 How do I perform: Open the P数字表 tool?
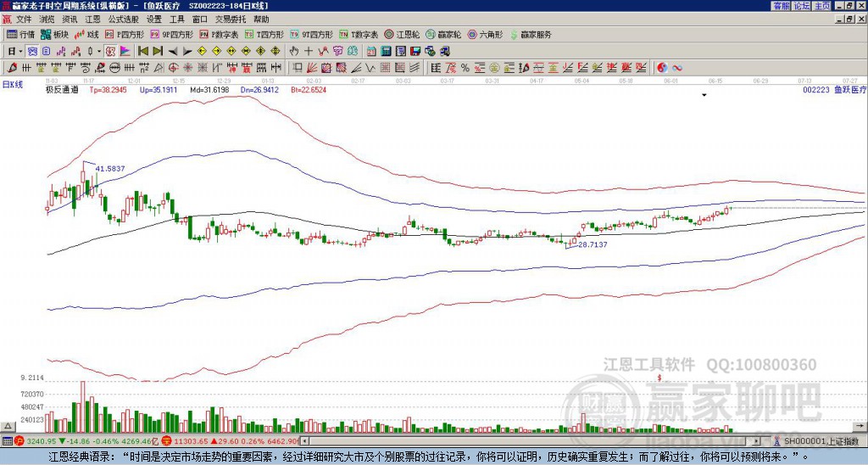click(219, 34)
